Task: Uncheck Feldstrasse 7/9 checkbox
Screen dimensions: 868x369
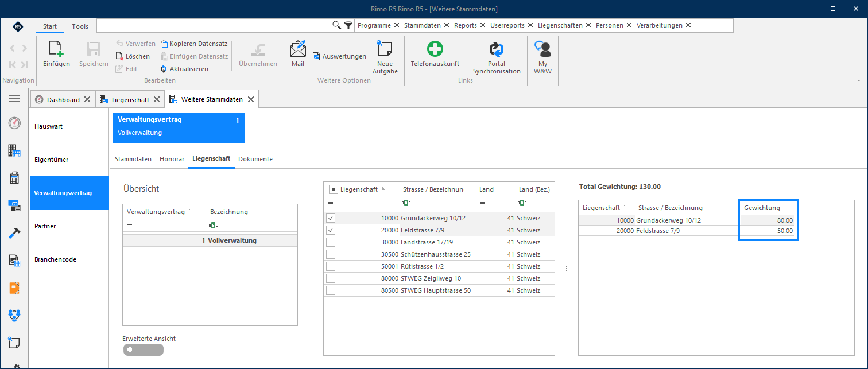Action: click(x=331, y=230)
